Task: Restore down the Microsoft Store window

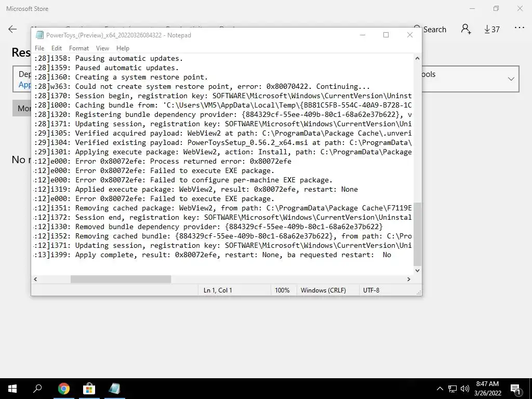Action: click(496, 8)
